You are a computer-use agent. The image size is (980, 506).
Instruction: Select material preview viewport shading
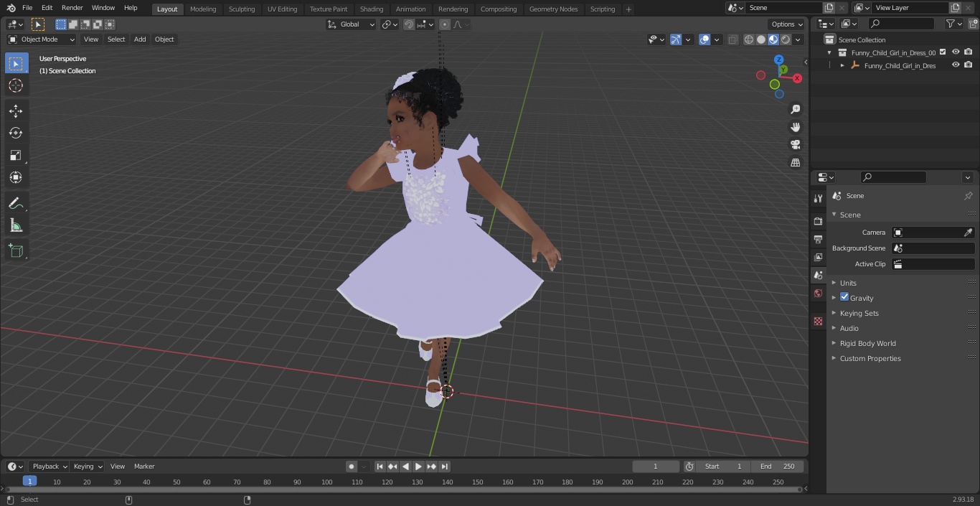click(773, 39)
